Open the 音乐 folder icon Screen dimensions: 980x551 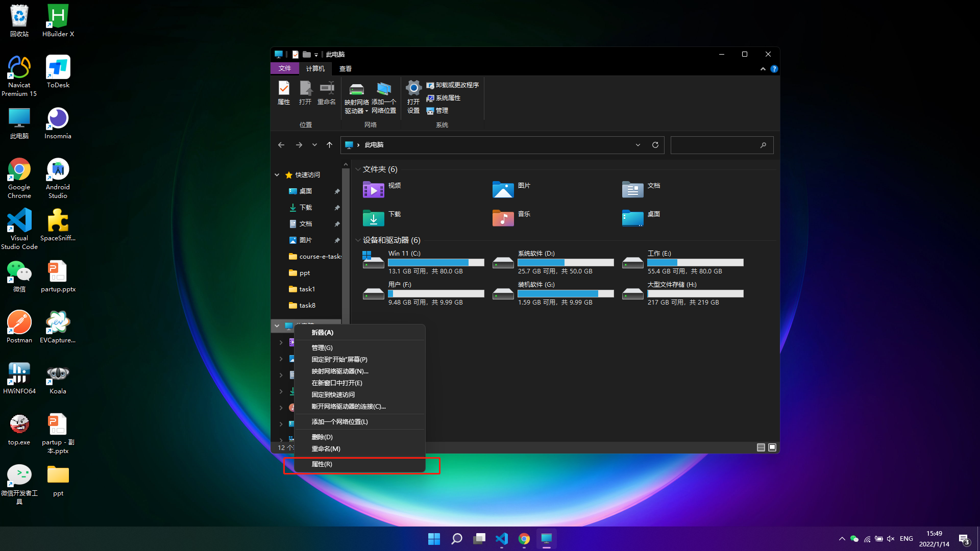point(503,218)
